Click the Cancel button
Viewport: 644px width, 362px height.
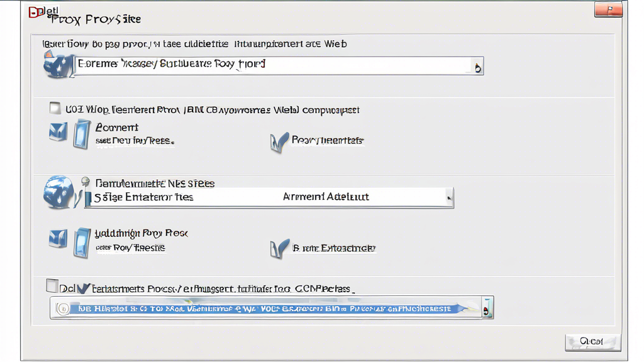click(592, 342)
